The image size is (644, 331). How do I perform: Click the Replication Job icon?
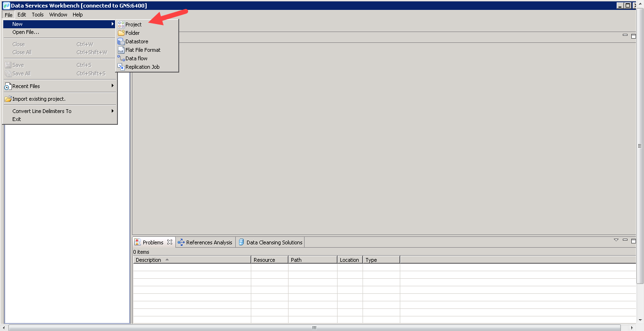pyautogui.click(x=121, y=67)
